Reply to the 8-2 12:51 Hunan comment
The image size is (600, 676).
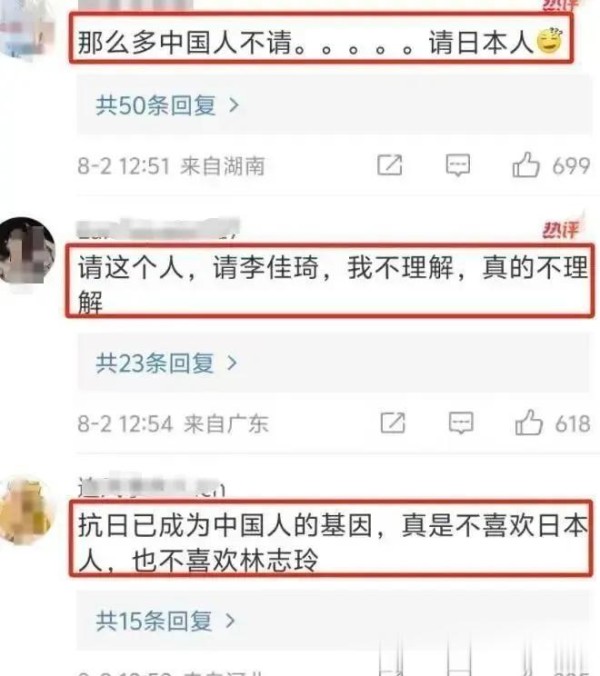tap(458, 165)
